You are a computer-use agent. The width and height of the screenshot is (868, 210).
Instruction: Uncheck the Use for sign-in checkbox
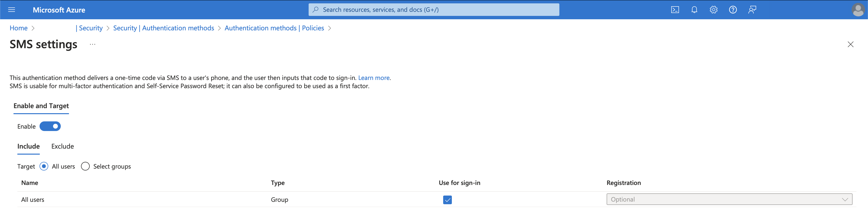(x=447, y=200)
